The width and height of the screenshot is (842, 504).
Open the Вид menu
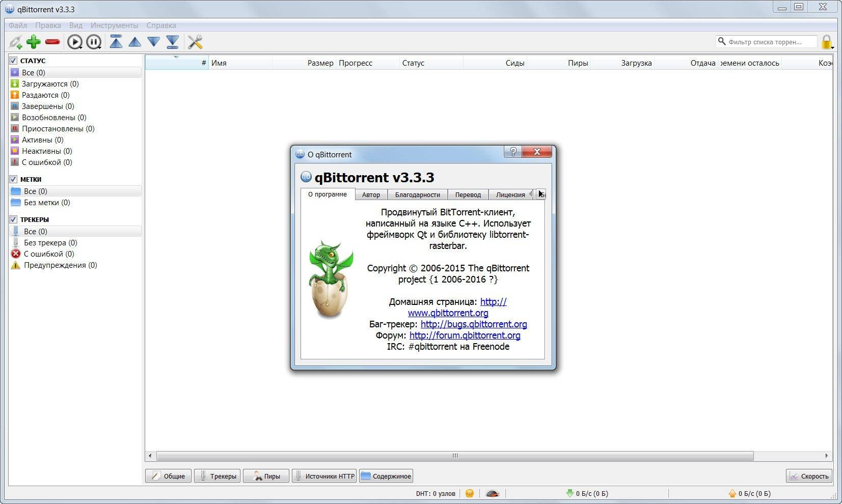(76, 25)
